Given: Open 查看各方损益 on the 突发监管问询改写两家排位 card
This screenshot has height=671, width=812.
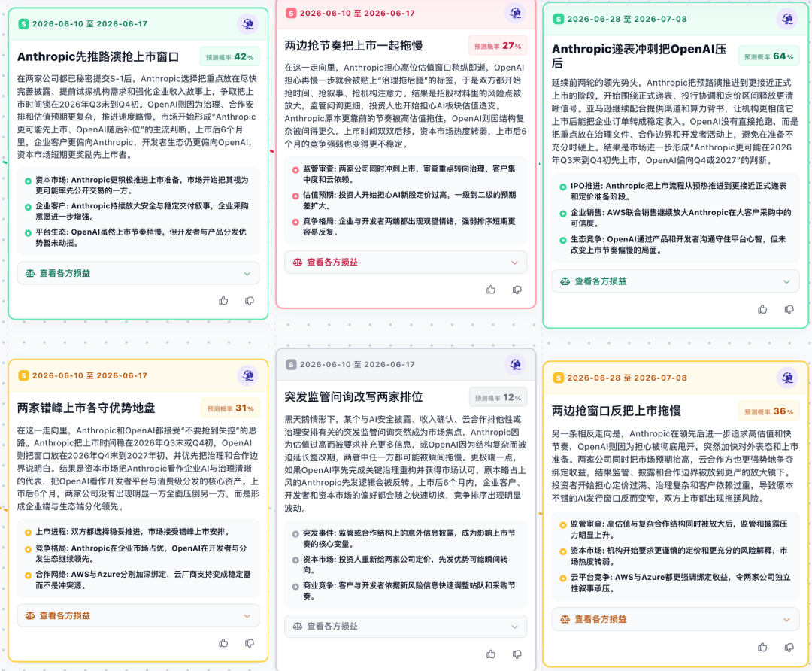Looking at the screenshot, I should click(405, 627).
